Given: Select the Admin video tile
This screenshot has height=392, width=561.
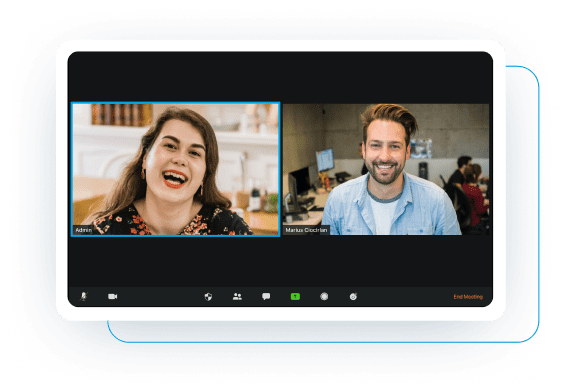Looking at the screenshot, I should [176, 169].
